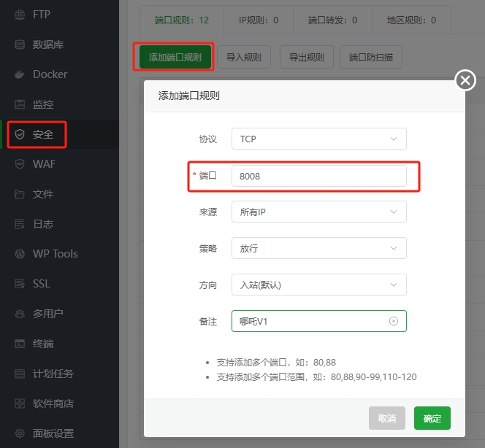Open the FTP menu item text
The height and width of the screenshot is (448, 485).
42,15
